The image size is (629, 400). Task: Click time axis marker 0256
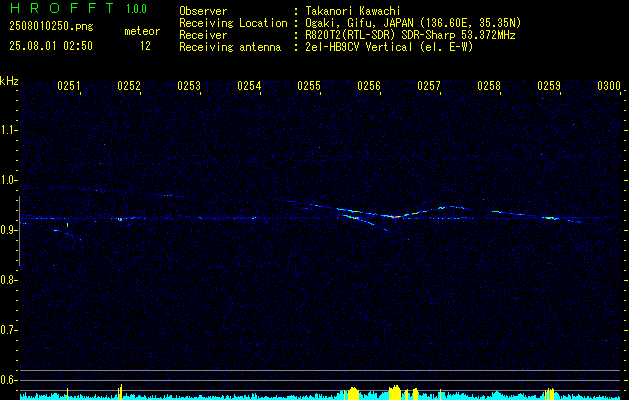[x=369, y=86]
